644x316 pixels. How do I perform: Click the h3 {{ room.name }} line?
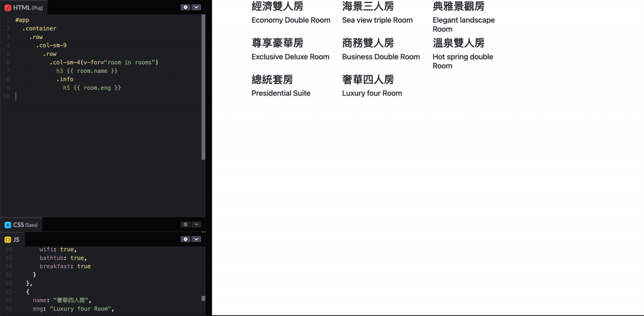pyautogui.click(x=87, y=71)
